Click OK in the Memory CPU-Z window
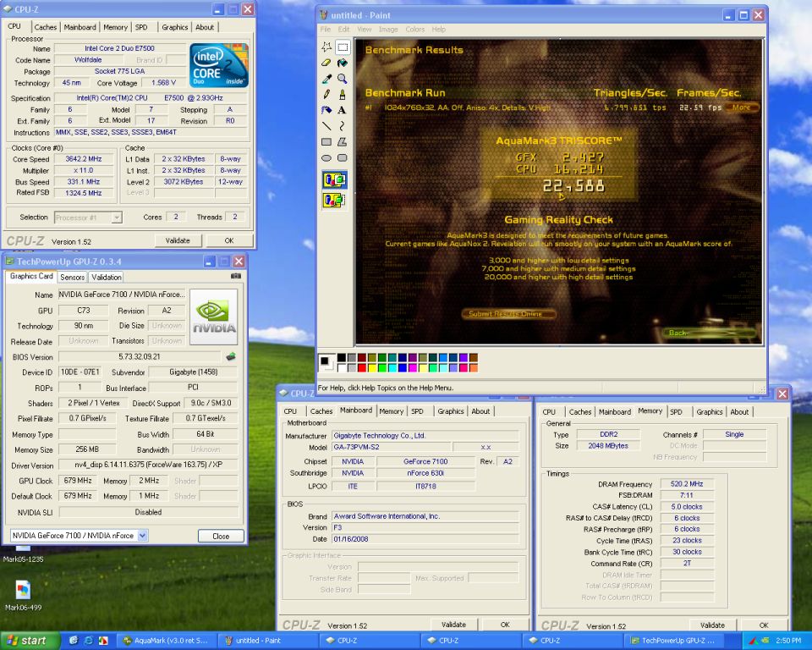Screen dimensions: 812x650 pos(763,625)
